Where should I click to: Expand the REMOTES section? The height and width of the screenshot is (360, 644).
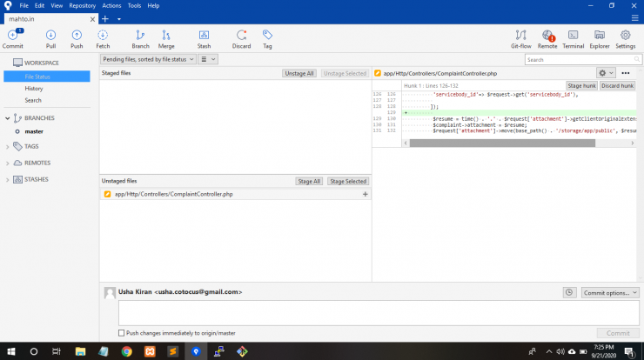pos(7,163)
